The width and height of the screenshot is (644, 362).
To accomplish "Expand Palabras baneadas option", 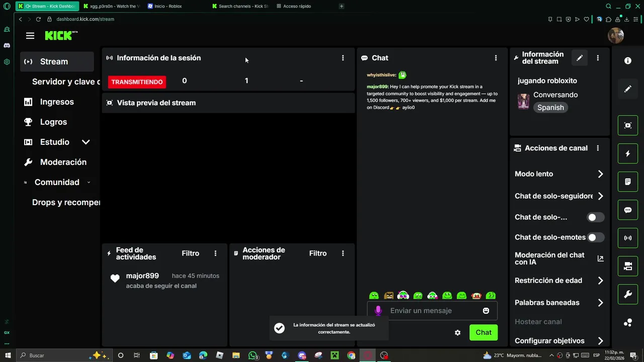I will (600, 303).
